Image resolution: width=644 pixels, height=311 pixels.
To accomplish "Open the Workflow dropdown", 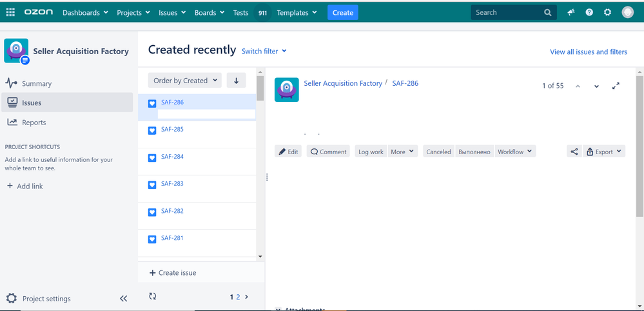I will (515, 152).
